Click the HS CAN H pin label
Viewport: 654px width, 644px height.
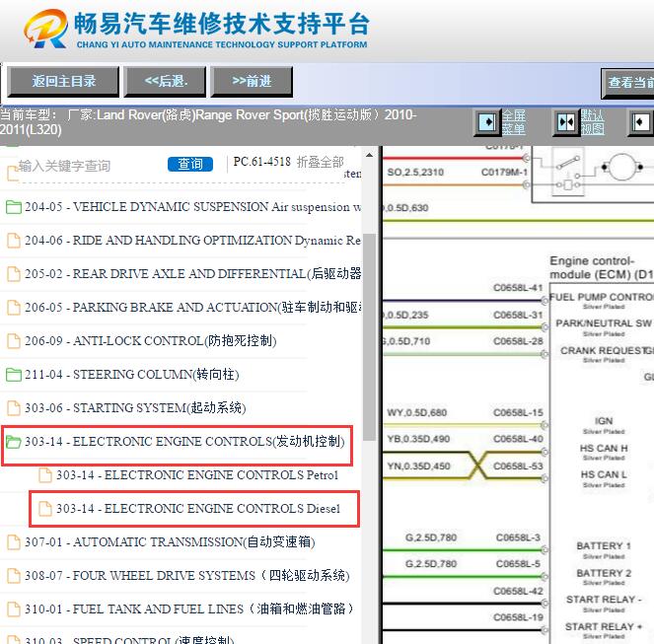coord(604,449)
